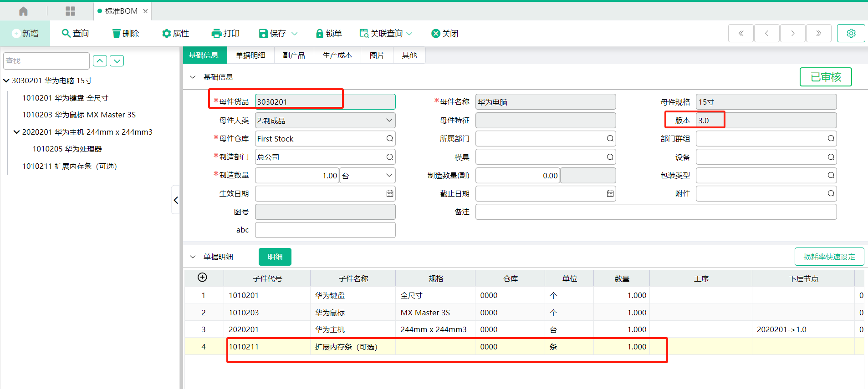Collapse the 3030201 华为电脑 tree node
868x389 pixels.
6,81
